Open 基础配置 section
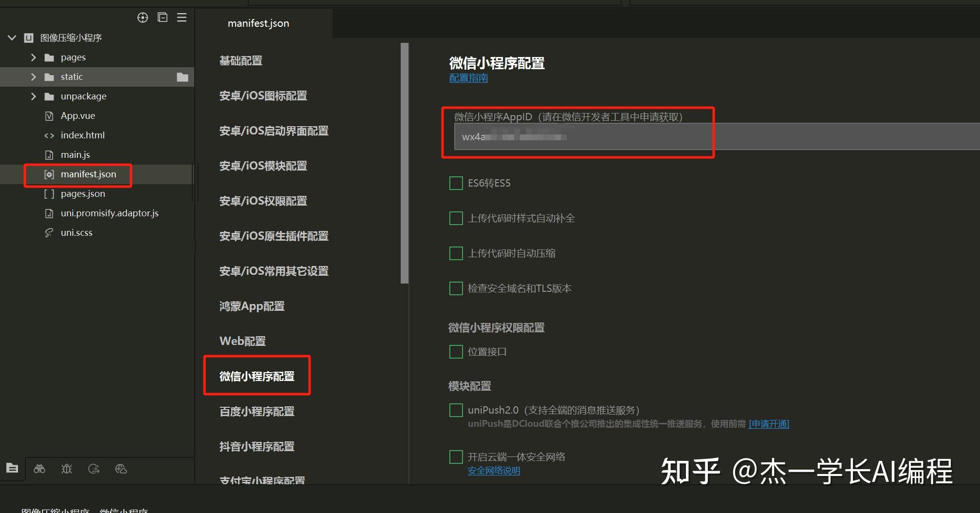The image size is (980, 513). 241,61
